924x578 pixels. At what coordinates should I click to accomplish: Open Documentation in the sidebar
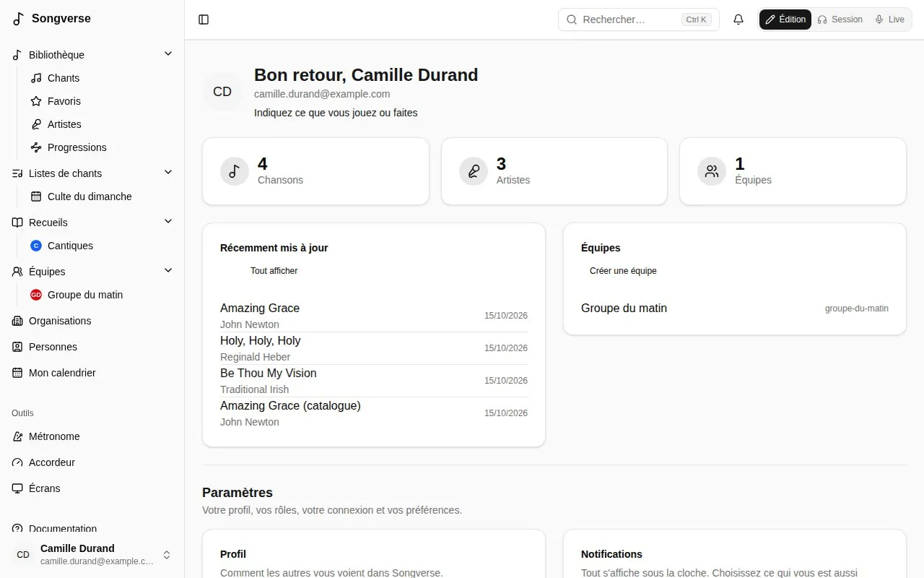pyautogui.click(x=92, y=529)
